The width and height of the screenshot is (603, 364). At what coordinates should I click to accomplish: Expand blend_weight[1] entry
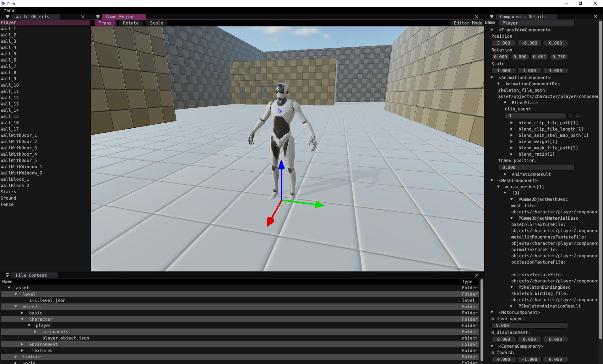click(512, 142)
